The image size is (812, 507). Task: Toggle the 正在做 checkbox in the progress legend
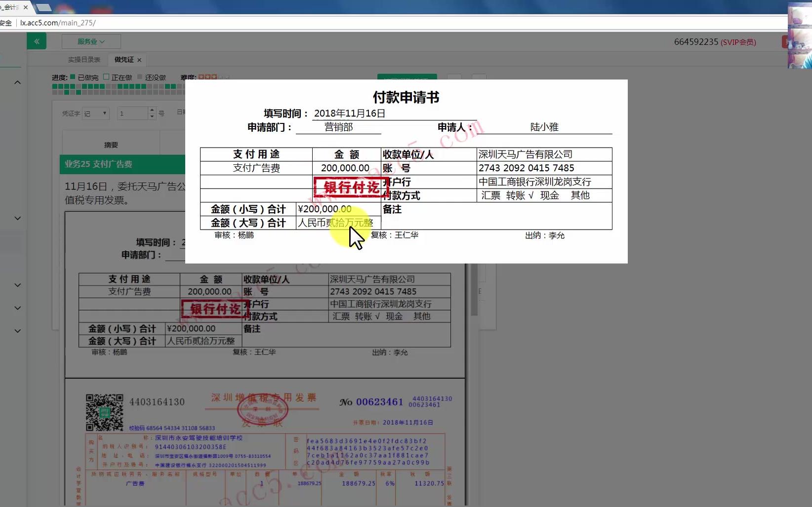[x=106, y=77]
